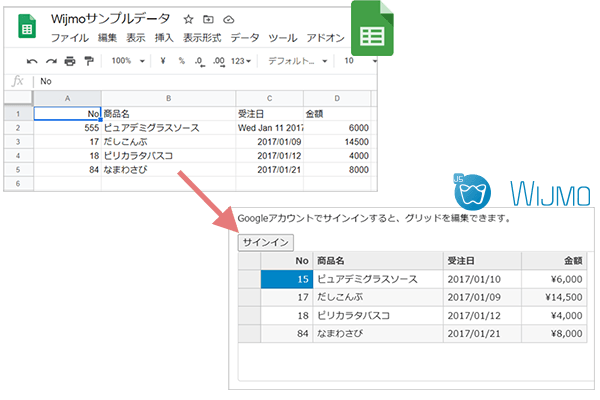Viewport: 600px width, 400px height.
Task: Click the redo icon
Action: [51, 61]
